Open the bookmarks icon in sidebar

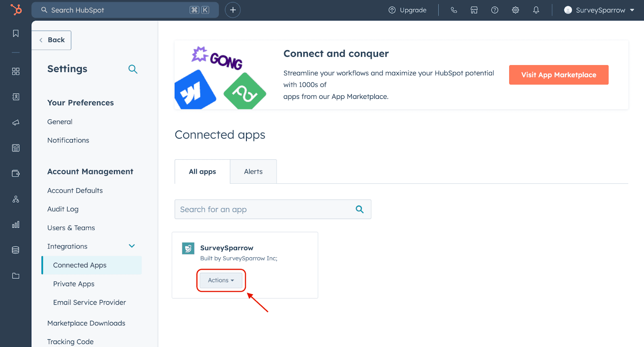pyautogui.click(x=16, y=33)
